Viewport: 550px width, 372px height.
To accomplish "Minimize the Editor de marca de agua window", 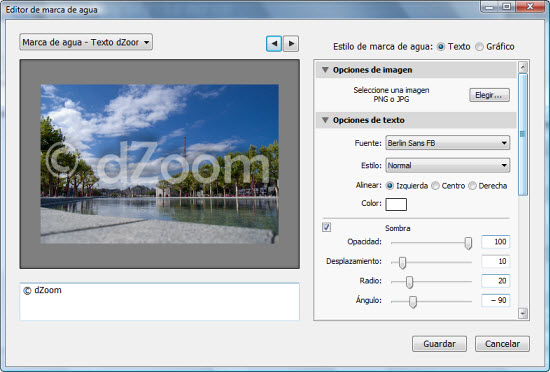I will point(490,7).
